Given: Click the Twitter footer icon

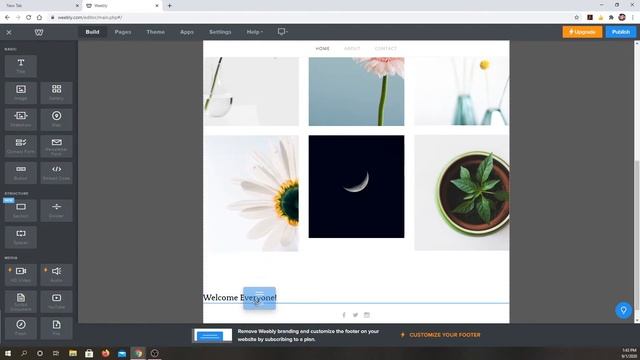Looking at the screenshot, I should click(x=356, y=315).
